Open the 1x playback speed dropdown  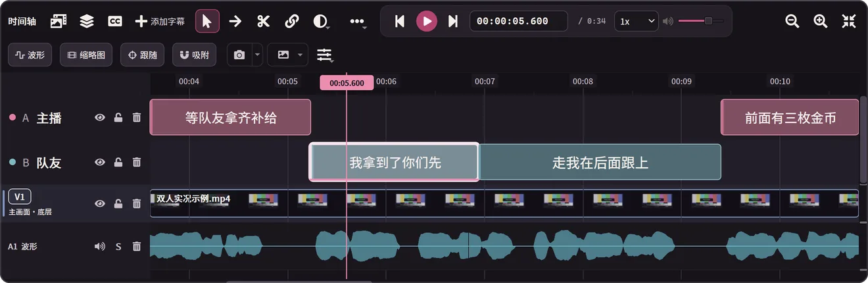point(636,21)
